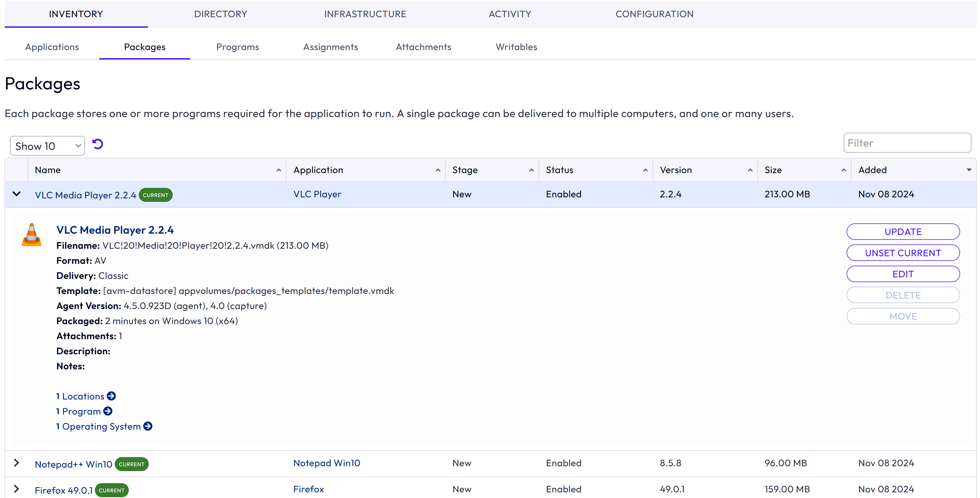Click the UPDATE button
980x498 pixels.
click(x=903, y=232)
